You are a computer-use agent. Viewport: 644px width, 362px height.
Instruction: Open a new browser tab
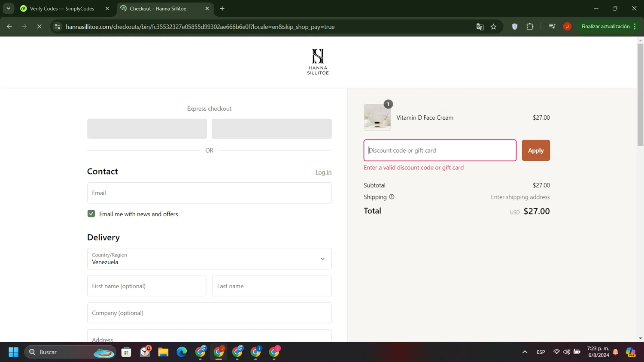[x=222, y=9]
